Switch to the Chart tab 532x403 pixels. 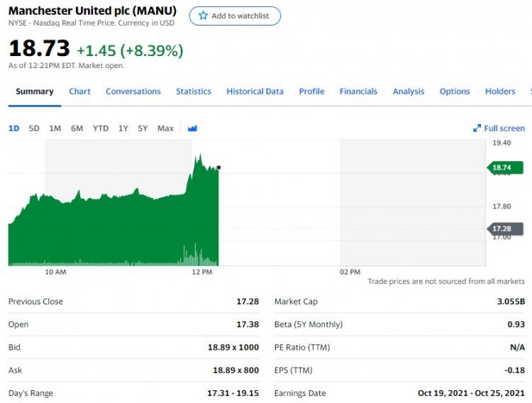tap(79, 92)
